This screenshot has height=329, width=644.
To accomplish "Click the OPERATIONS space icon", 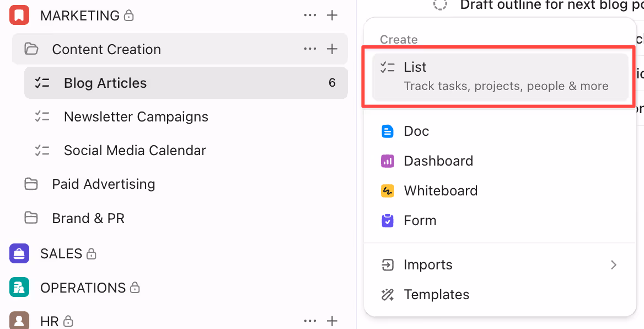I will coord(19,288).
